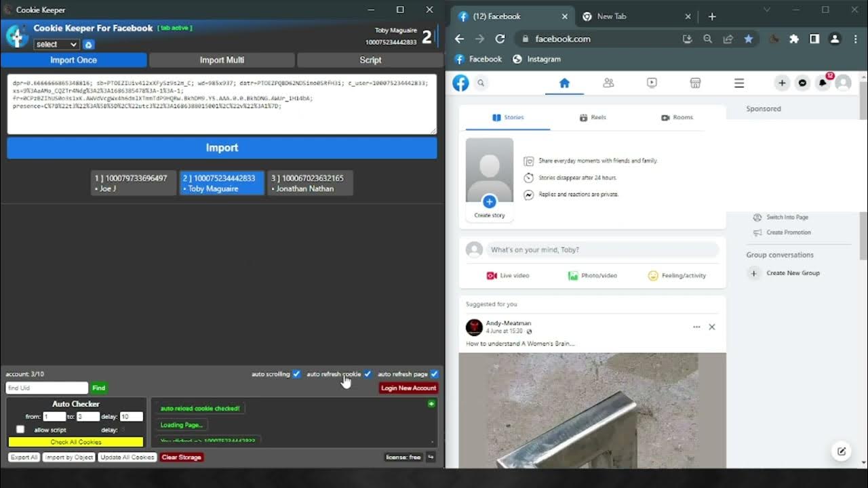Click Check All Cookies yellow button
868x488 pixels.
(76, 442)
